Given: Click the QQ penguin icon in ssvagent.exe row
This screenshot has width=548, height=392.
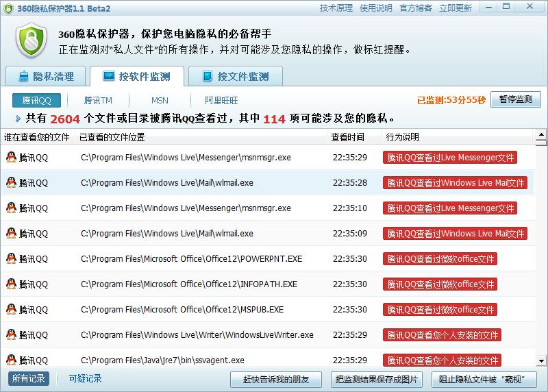Looking at the screenshot, I should pos(11,360).
